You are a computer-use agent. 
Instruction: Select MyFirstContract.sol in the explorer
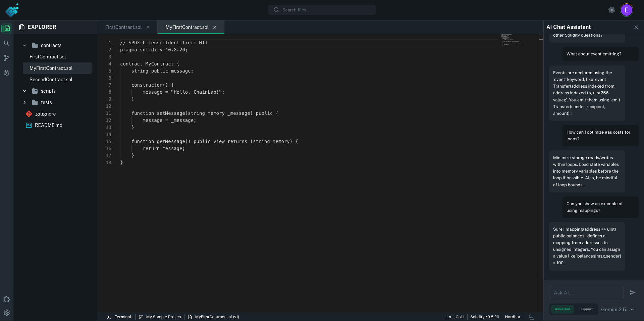[57, 68]
